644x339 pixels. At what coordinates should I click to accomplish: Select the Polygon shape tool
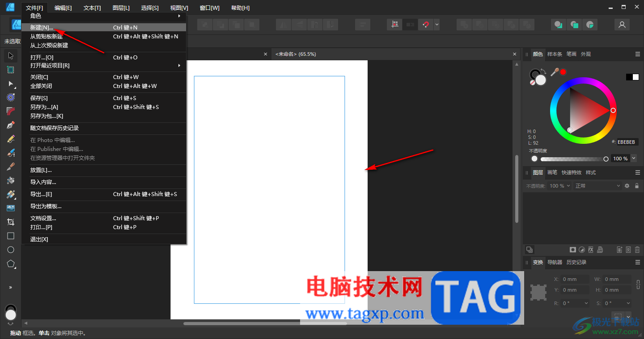[11, 264]
